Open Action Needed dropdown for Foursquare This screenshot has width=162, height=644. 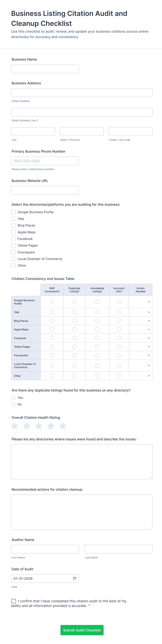141,355
